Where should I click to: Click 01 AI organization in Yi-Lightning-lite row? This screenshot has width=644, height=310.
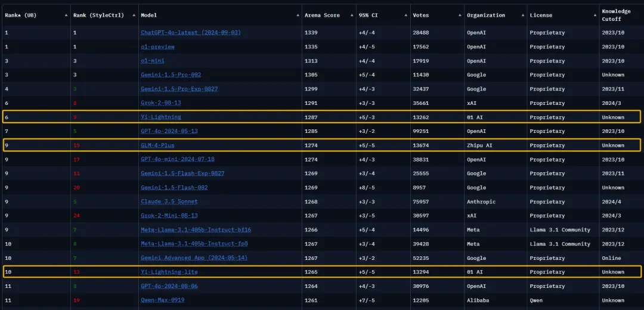click(x=475, y=272)
